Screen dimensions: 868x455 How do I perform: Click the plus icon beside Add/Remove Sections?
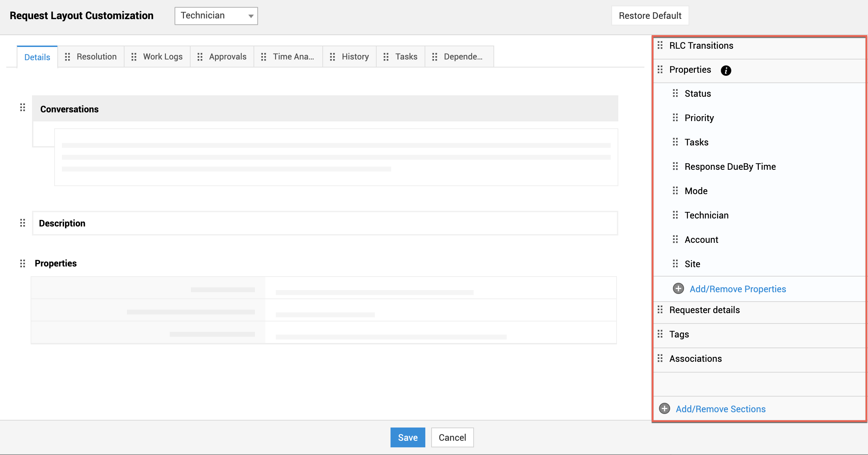tap(665, 408)
